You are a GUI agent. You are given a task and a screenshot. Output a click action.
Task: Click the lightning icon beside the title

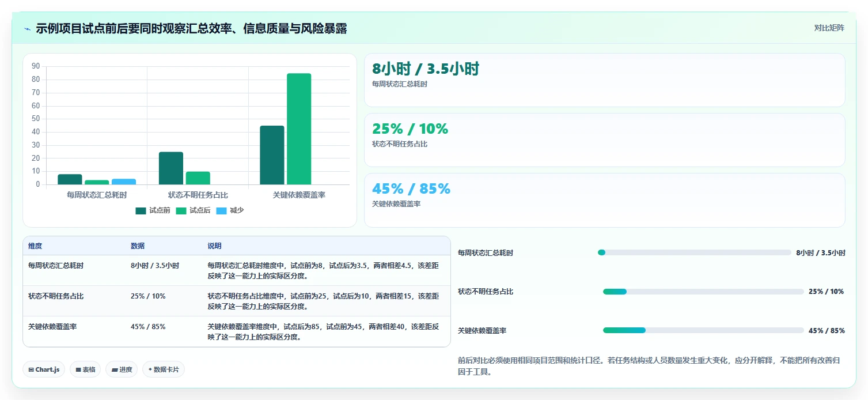(28, 29)
